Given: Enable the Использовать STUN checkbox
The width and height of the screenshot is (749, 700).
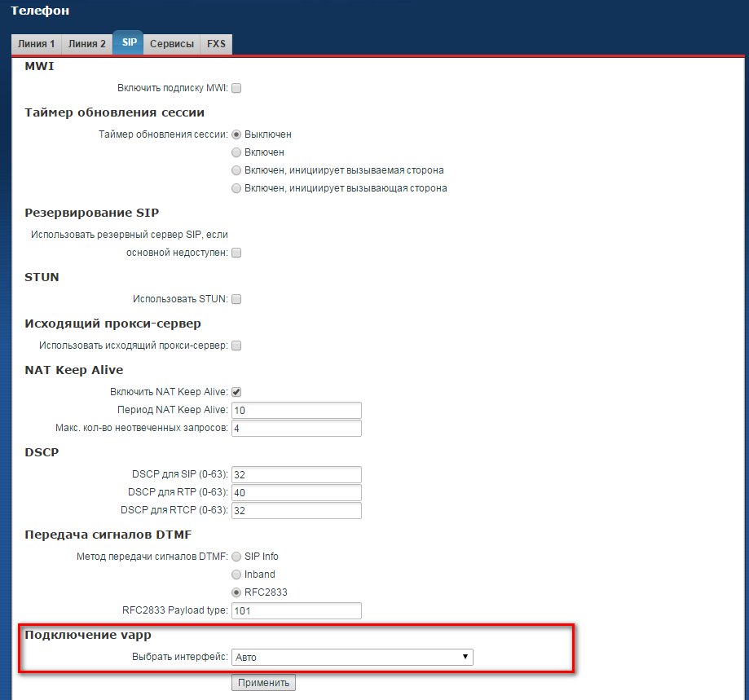Looking at the screenshot, I should click(x=237, y=299).
